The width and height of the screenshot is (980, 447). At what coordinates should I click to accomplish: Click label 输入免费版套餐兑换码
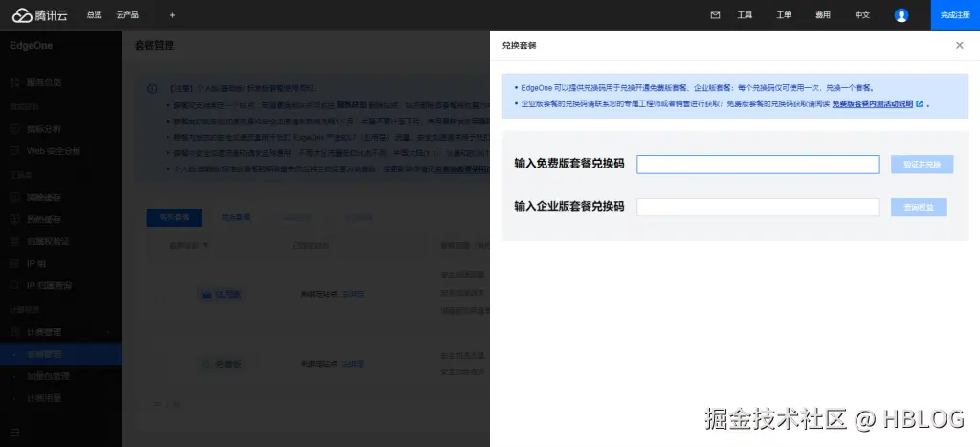point(568,164)
